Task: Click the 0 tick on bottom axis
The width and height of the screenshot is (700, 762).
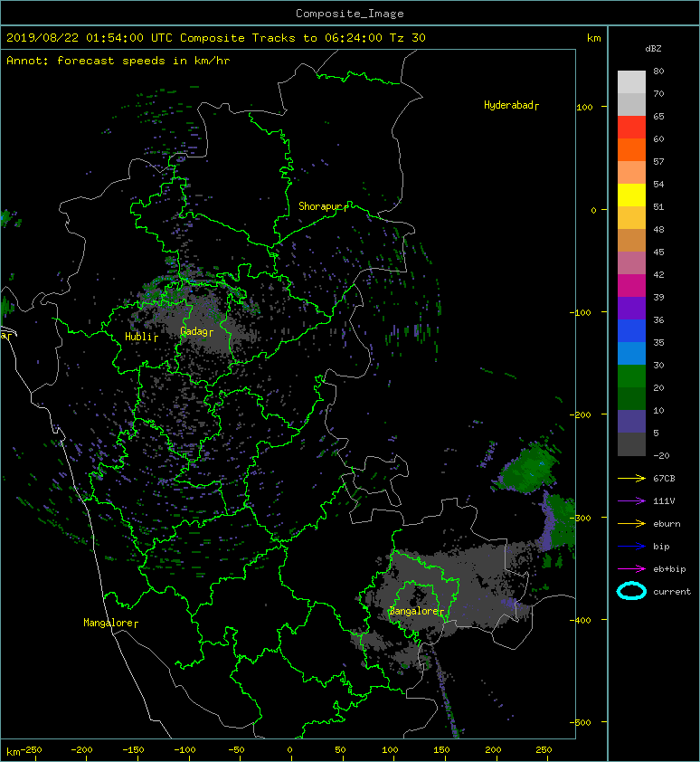Action: point(289,750)
